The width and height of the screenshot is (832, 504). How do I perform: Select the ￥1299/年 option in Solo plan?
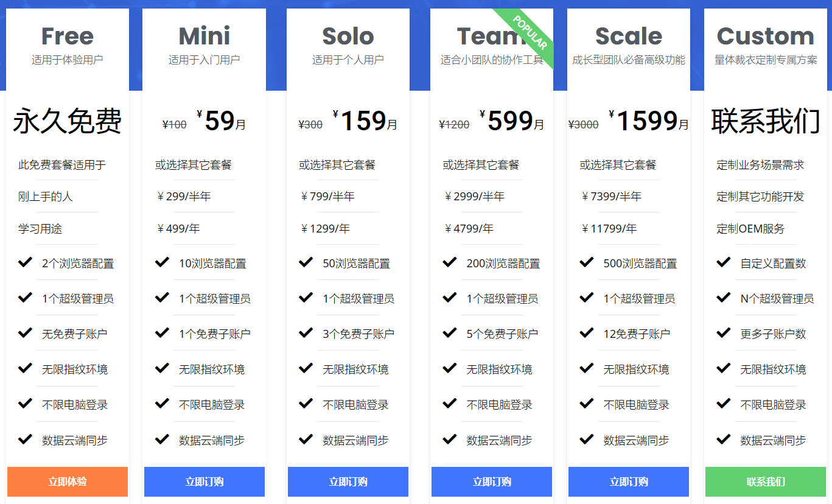326,229
